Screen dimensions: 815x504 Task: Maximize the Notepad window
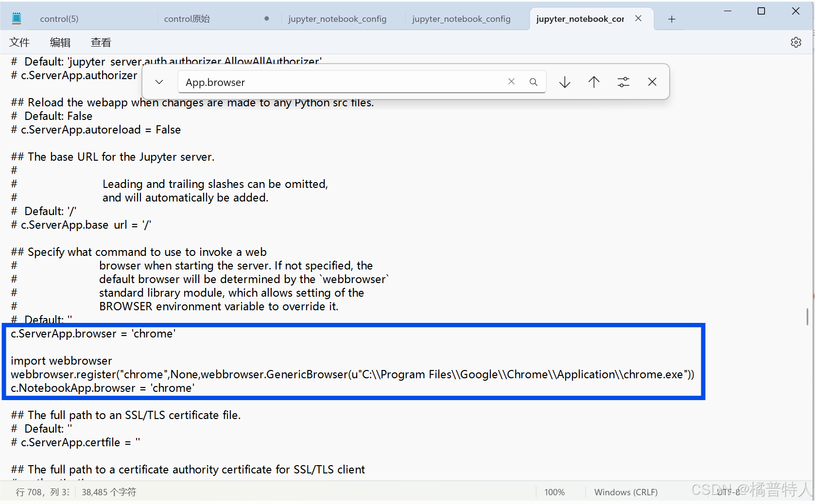click(762, 11)
